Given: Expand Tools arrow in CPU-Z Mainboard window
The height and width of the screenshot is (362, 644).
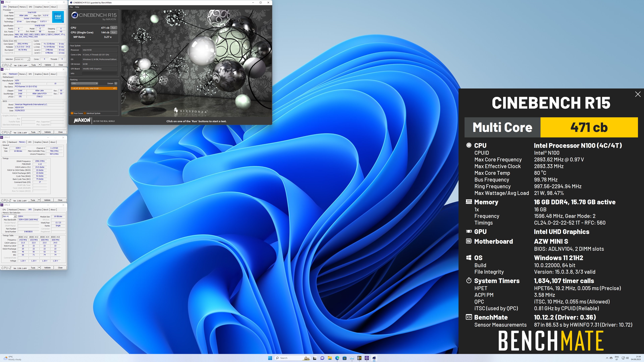Looking at the screenshot, I should click(x=39, y=132).
